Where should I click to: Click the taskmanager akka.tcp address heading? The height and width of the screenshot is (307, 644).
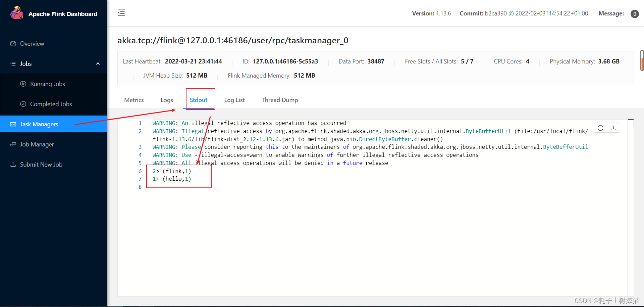coord(233,41)
